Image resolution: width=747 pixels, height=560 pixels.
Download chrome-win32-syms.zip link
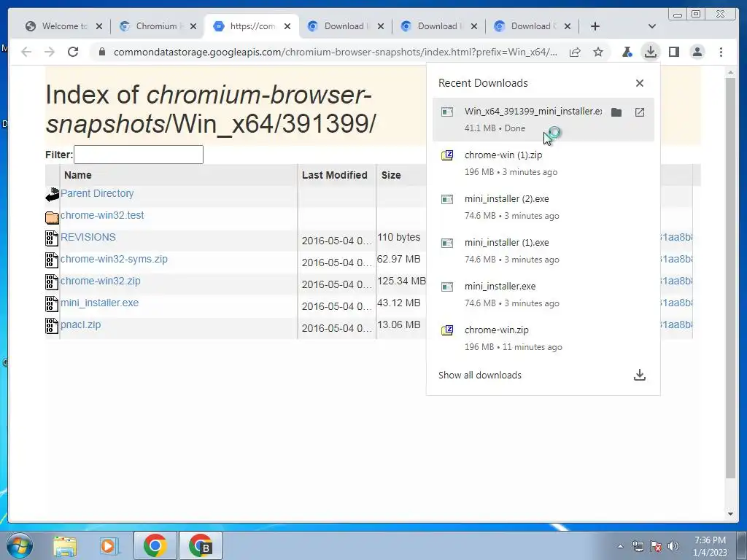[x=114, y=259]
